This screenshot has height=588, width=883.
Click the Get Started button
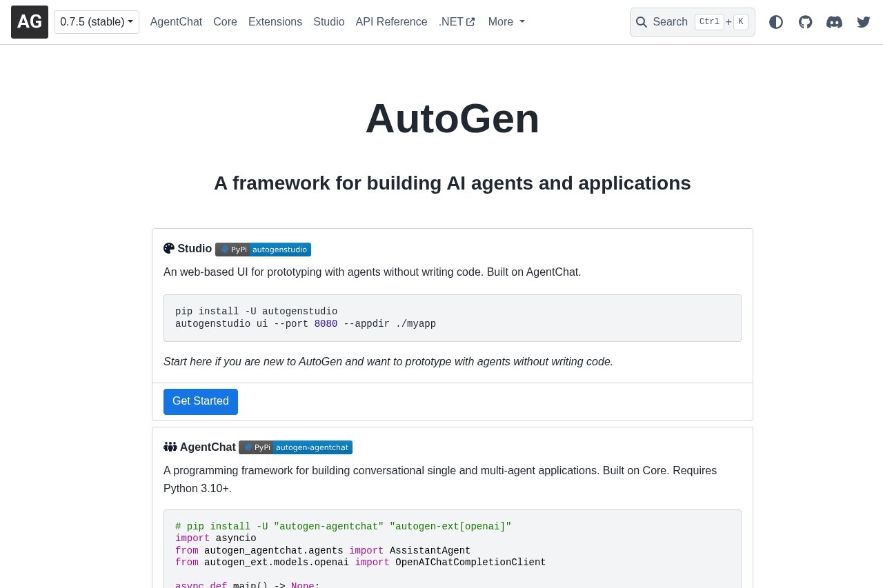201,402
